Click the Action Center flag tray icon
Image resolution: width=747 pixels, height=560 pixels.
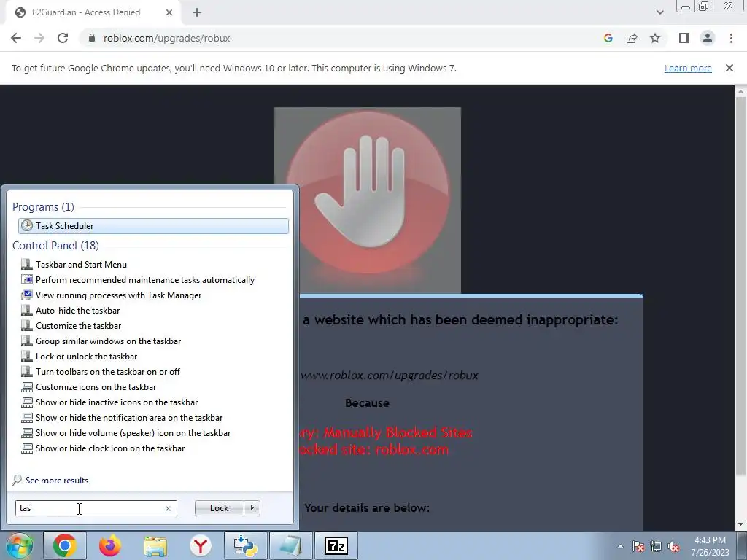pyautogui.click(x=638, y=546)
